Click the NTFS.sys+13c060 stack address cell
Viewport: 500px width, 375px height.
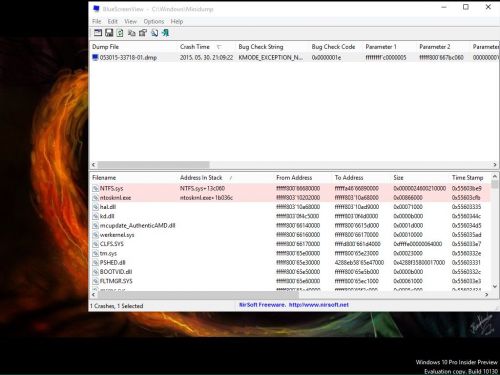click(202, 188)
